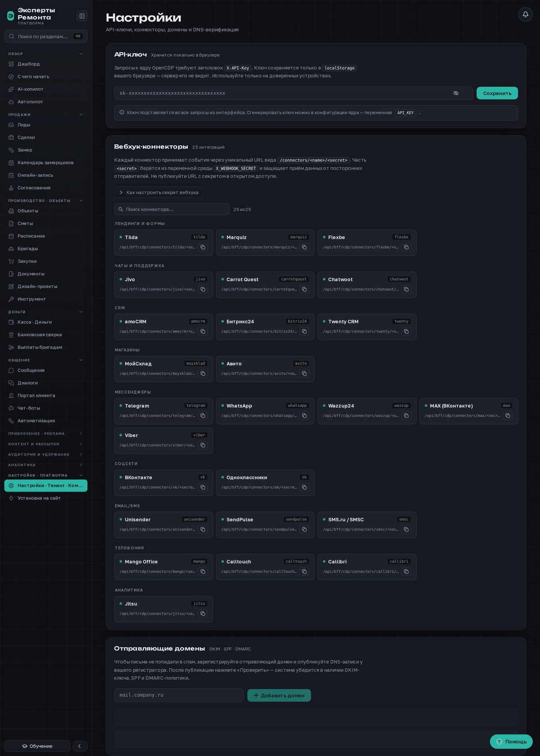
Task: Collapse the sidebar panel icon
Action: 82,16
